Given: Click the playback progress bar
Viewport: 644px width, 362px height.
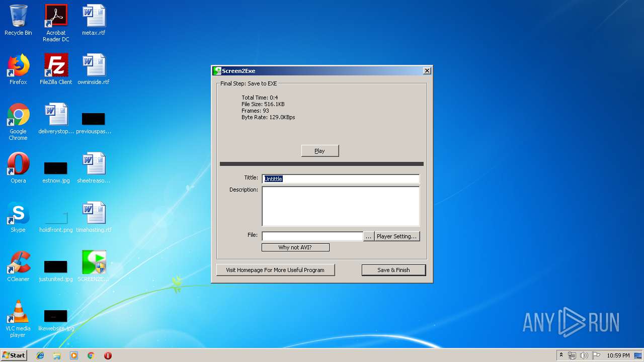Looking at the screenshot, I should point(321,164).
